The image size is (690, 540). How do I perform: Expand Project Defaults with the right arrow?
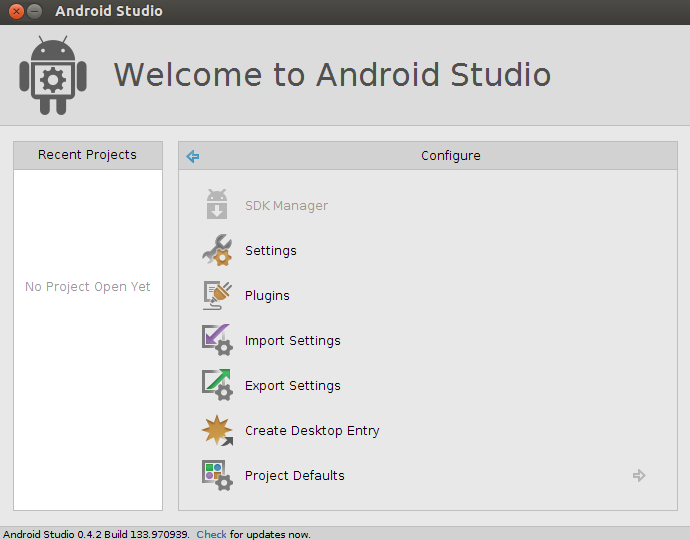pos(639,475)
